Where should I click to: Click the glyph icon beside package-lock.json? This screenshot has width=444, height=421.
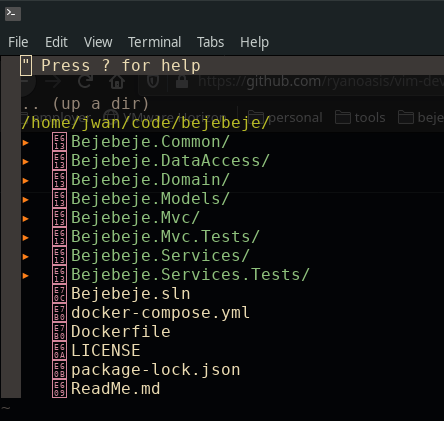point(59,370)
